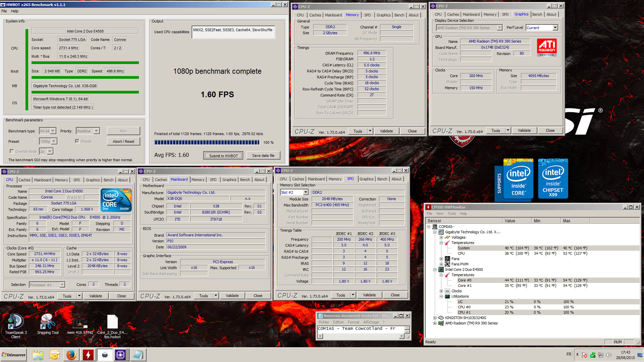Screen dimensions: 644x362
Task: Collapse the Utilizations node in HWMonitor
Action: (x=441, y=296)
